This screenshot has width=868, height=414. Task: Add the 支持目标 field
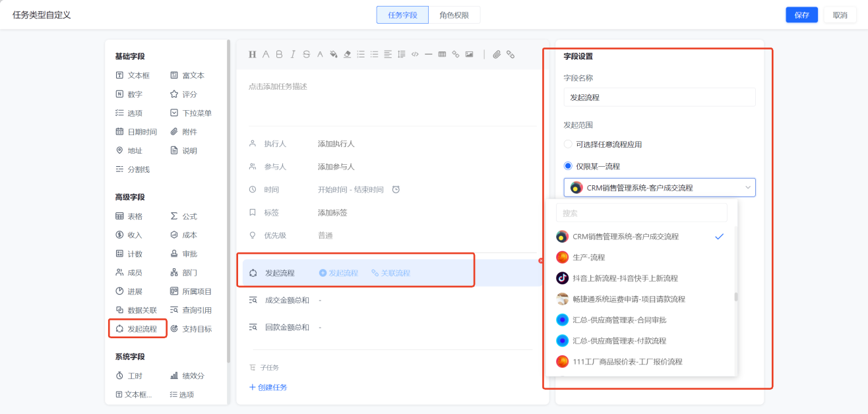(191, 328)
